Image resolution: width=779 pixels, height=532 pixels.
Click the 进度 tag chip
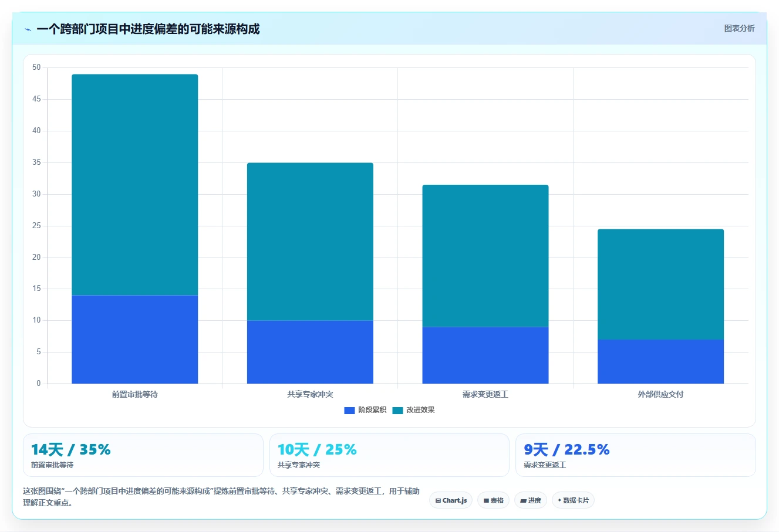coord(531,500)
